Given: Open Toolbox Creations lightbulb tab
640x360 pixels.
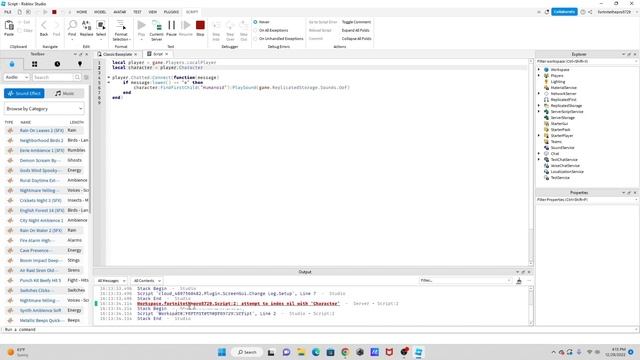Looking at the screenshot, I should pyautogui.click(x=80, y=64).
